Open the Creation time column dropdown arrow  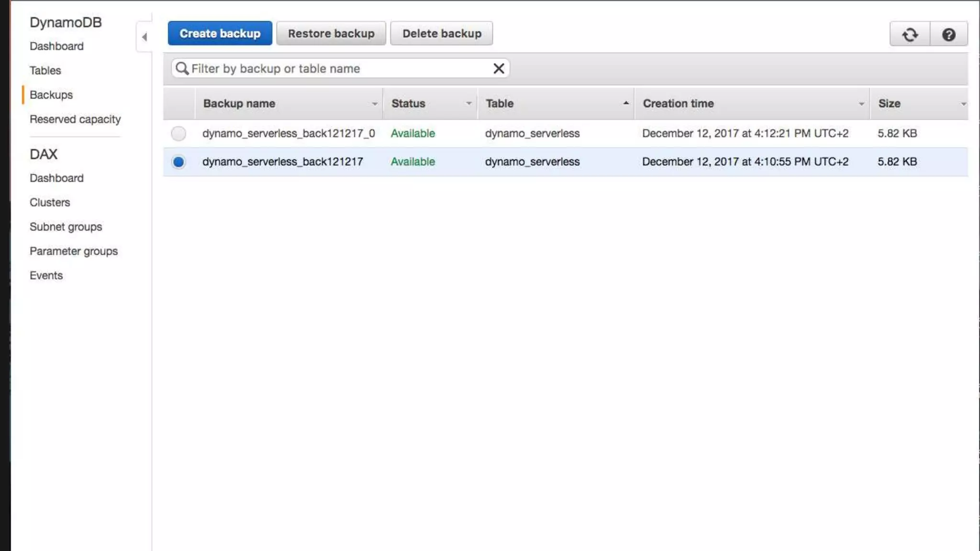(861, 104)
